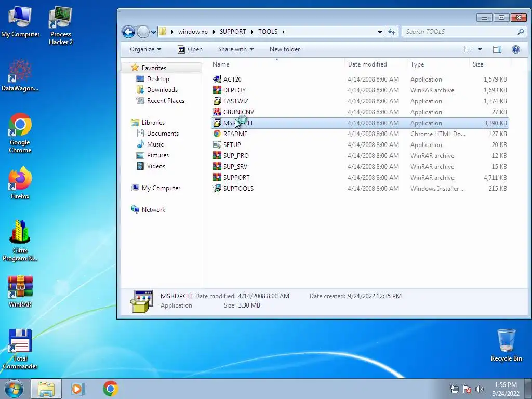Launch the Process Hacker 2 desktop shortcut
This screenshot has height=399, width=532.
[x=60, y=25]
